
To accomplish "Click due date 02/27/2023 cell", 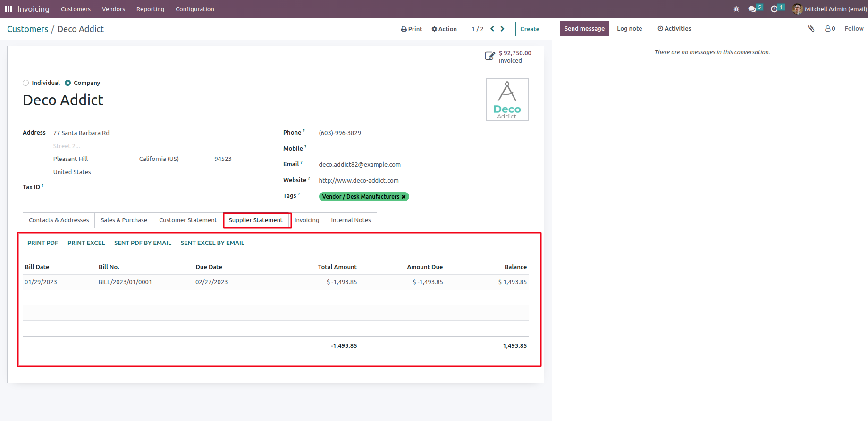I will tap(211, 282).
